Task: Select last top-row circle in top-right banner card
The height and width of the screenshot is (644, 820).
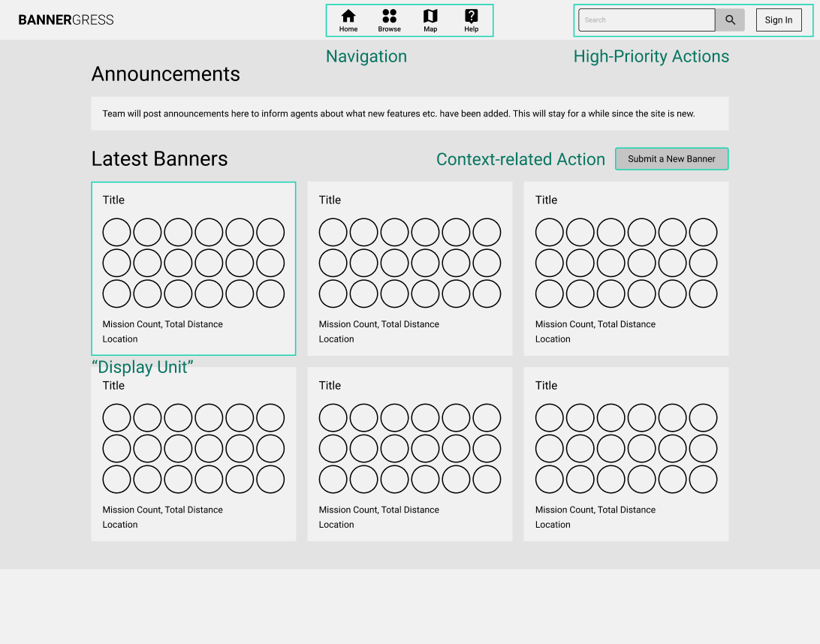Action: click(x=703, y=232)
